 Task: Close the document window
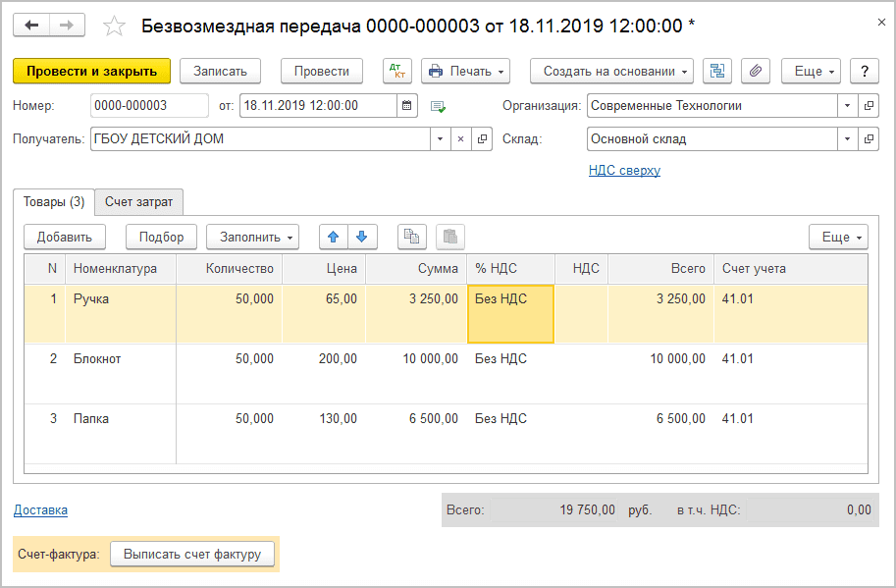click(x=881, y=23)
